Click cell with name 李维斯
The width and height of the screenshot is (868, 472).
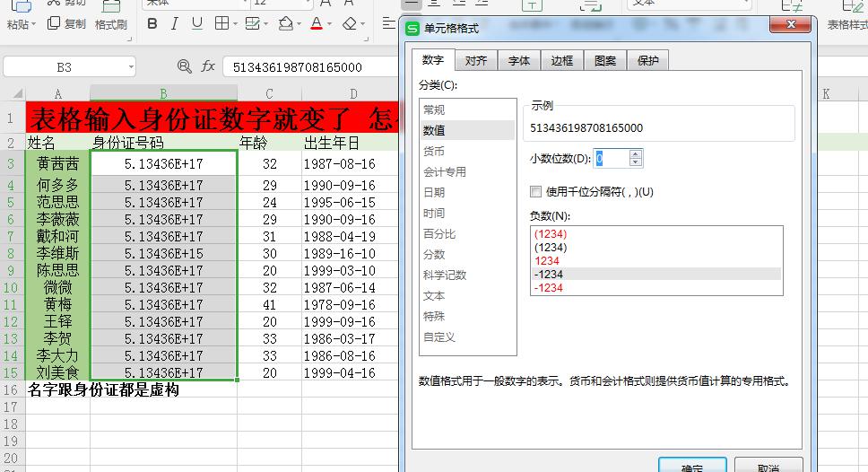click(57, 254)
